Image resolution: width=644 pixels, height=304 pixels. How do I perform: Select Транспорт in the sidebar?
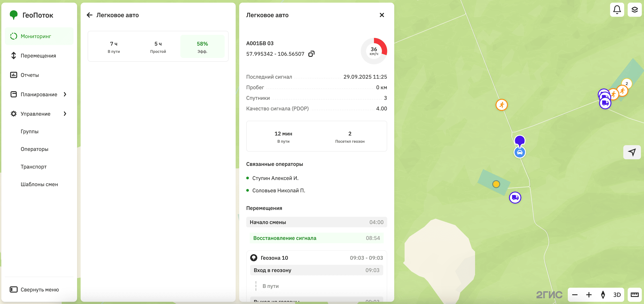pos(34,167)
